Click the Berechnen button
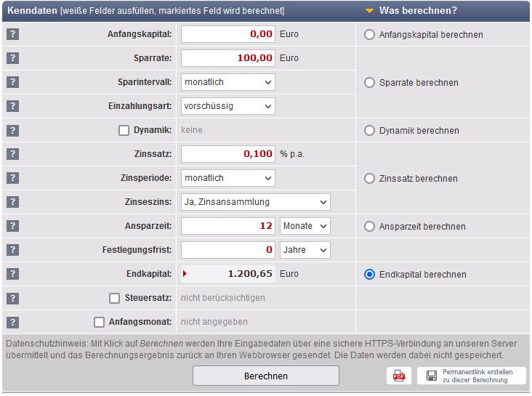Image resolution: width=532 pixels, height=396 pixels. [x=266, y=376]
